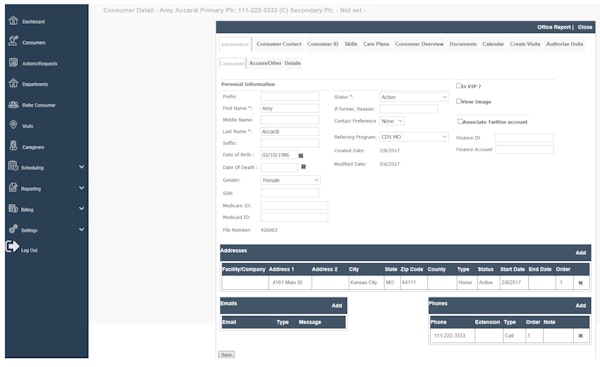
Task: Delete the 4101 Main St address row
Action: [580, 283]
